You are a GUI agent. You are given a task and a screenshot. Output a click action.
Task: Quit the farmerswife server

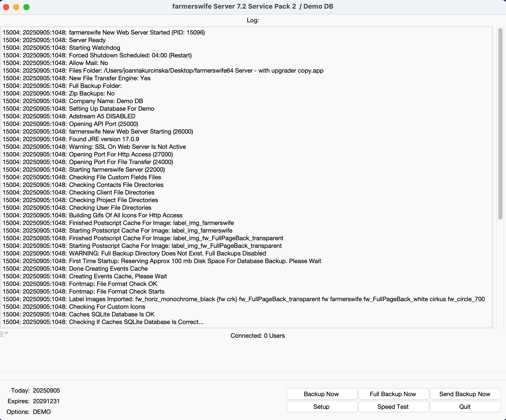click(x=465, y=407)
